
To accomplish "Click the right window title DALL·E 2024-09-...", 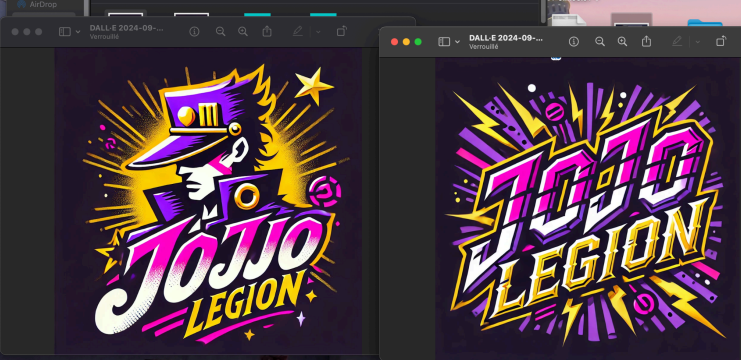I will pyautogui.click(x=506, y=38).
